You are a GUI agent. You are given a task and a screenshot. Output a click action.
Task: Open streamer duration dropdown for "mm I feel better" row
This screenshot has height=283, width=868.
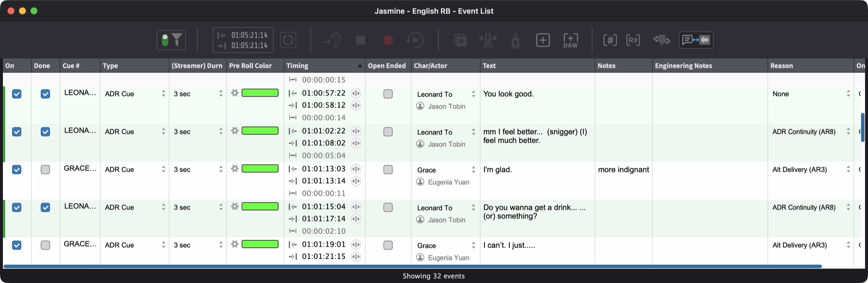click(198, 131)
